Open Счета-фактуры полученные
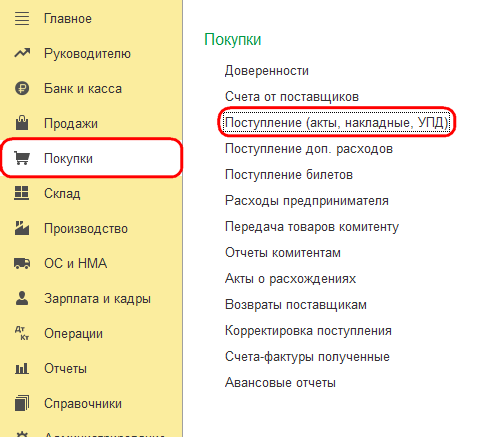This screenshot has width=485, height=437. point(307,357)
